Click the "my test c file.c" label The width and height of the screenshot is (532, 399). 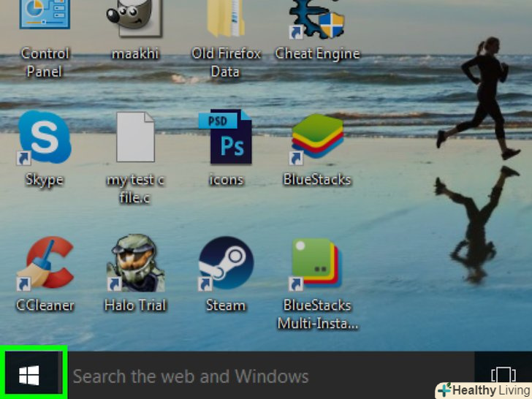[135, 189]
